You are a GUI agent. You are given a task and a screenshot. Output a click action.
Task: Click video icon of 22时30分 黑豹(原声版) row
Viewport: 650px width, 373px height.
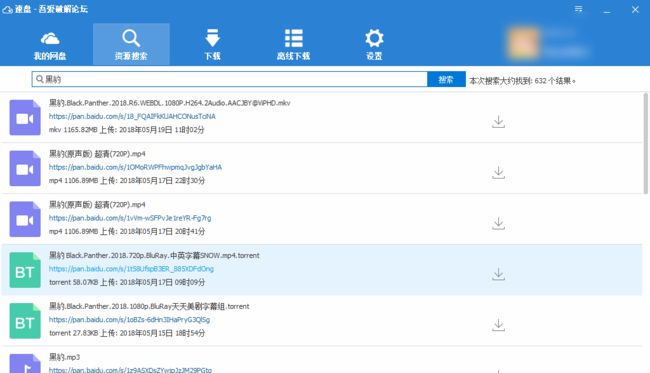[x=25, y=169]
